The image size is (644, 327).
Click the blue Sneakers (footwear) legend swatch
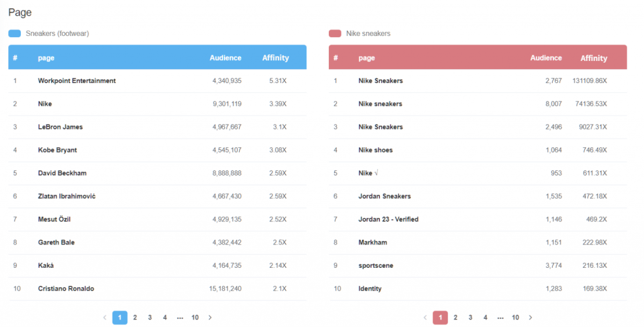[x=14, y=33]
